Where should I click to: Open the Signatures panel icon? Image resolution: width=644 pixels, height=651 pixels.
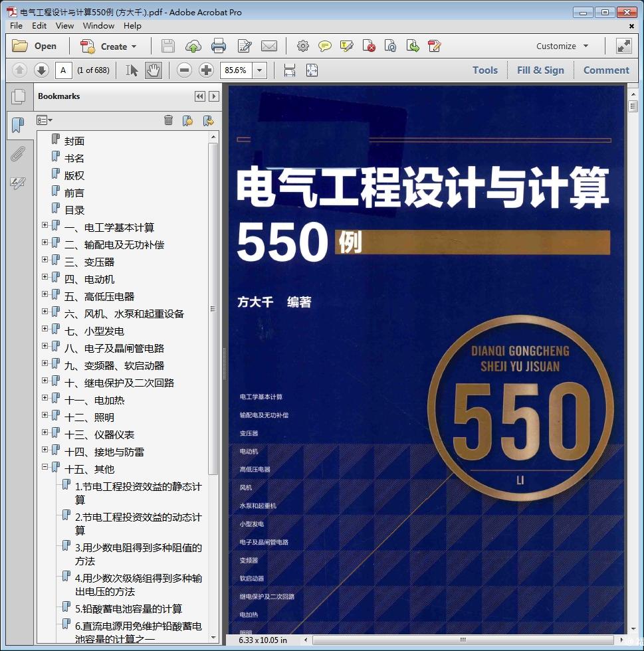click(18, 182)
